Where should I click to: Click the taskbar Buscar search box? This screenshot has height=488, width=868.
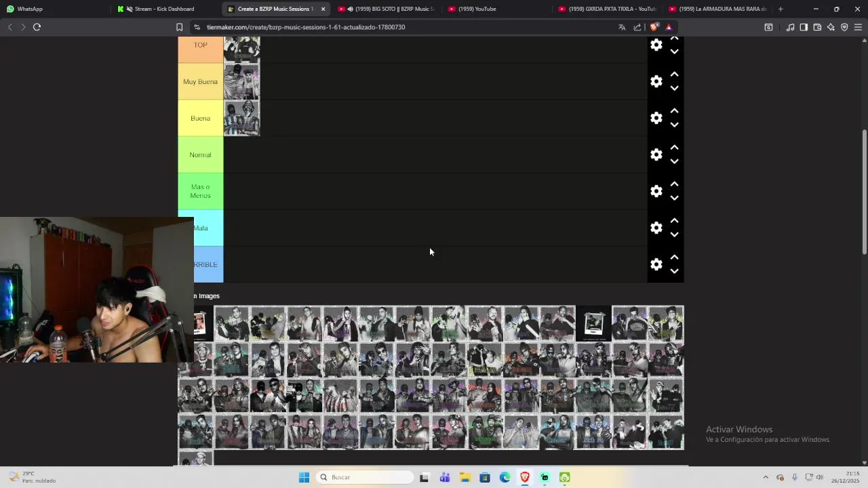click(366, 477)
